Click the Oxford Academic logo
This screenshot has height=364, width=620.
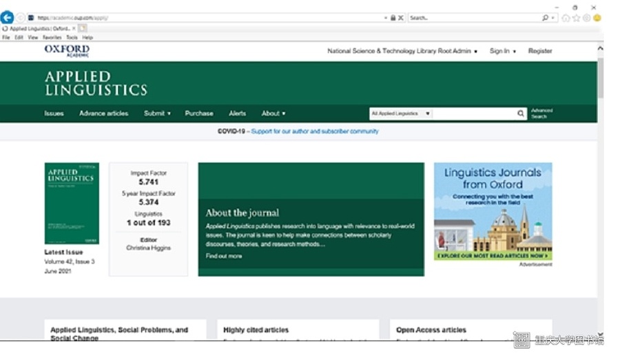[67, 50]
